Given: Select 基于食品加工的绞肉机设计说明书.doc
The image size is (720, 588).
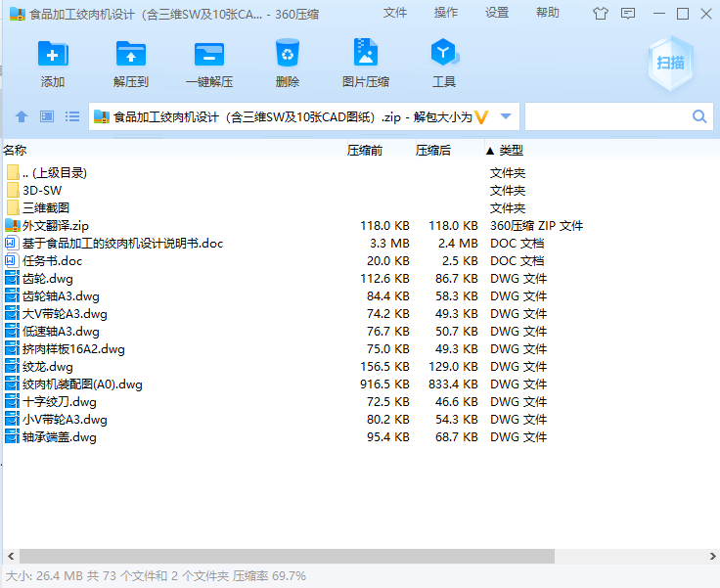Looking at the screenshot, I should (x=122, y=243).
